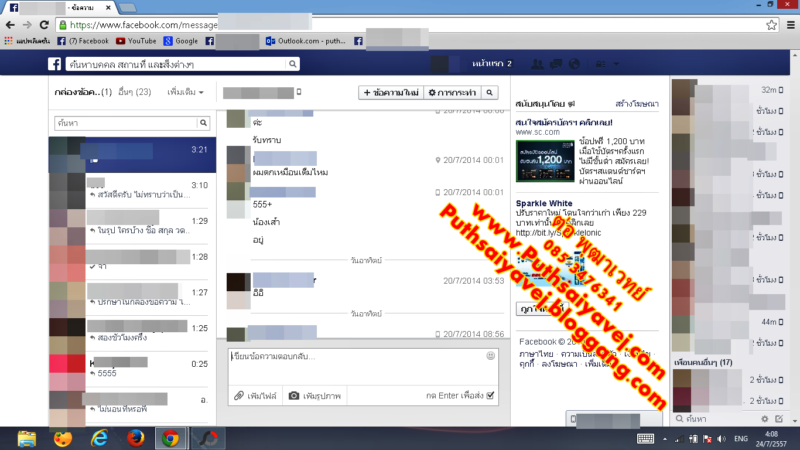
Task: Open the Outlook.com bookmark
Action: [x=305, y=41]
